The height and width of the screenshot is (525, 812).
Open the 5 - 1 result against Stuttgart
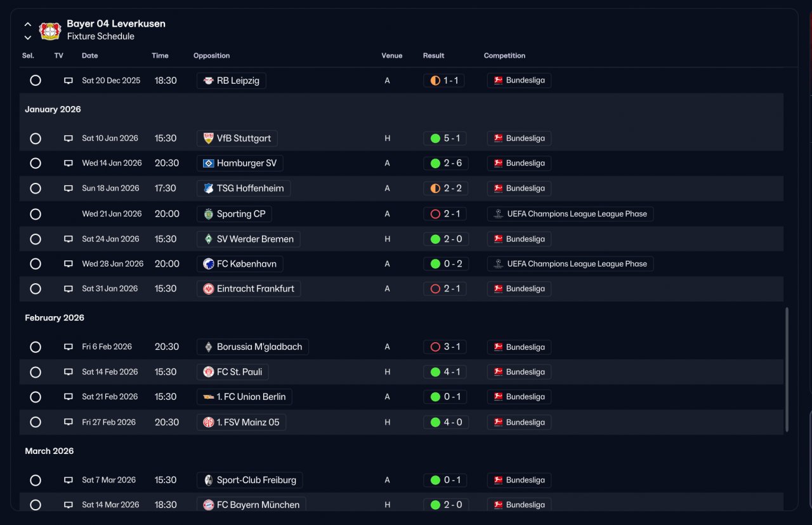[445, 138]
